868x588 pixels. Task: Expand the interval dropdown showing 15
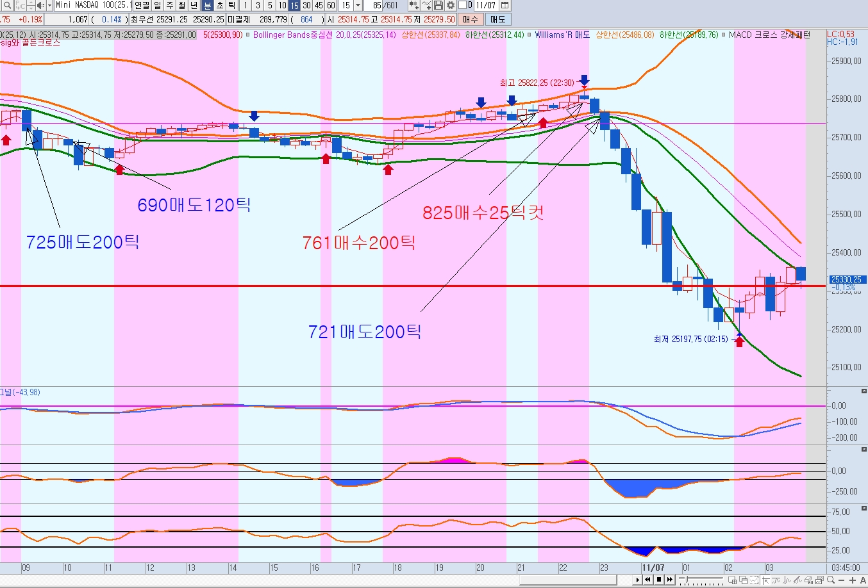point(358,5)
